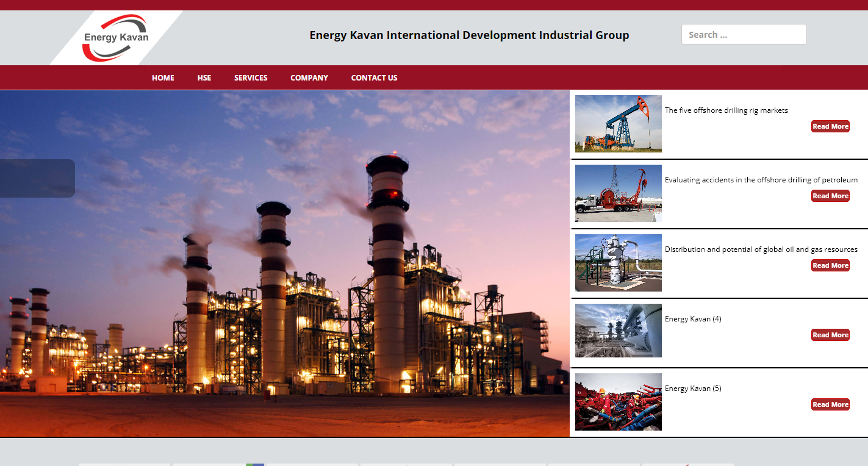Screen dimensions: 868x466
Task: Open the white wellhead valve thumbnail
Action: coord(619,263)
